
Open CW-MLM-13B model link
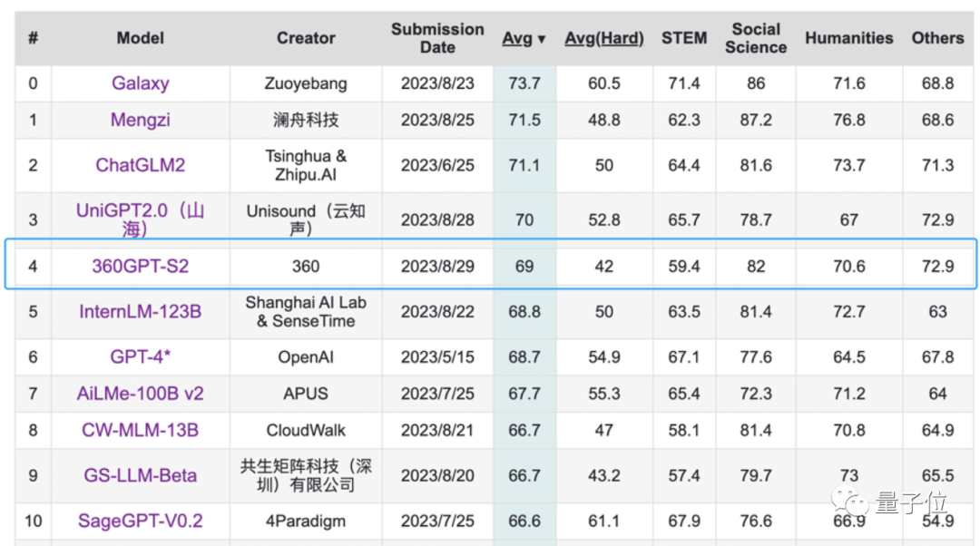pos(140,430)
